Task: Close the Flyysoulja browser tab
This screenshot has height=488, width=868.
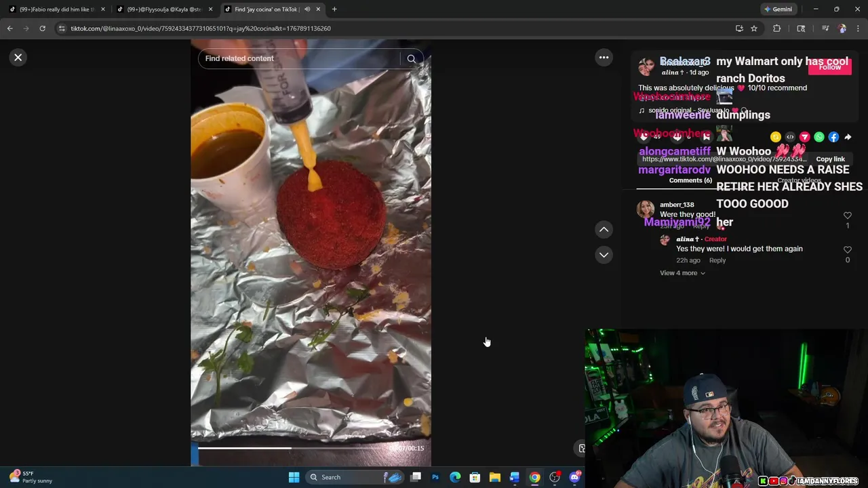Action: point(211,9)
